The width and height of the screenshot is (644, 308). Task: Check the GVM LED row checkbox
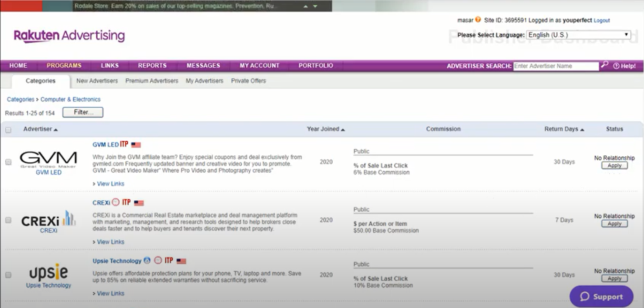(x=8, y=162)
